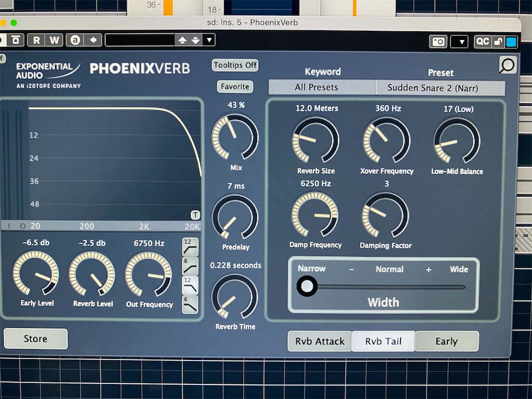Select the 12 dB low-pass filter icon
Image resolution: width=532 pixels, height=399 pixels.
click(190, 285)
